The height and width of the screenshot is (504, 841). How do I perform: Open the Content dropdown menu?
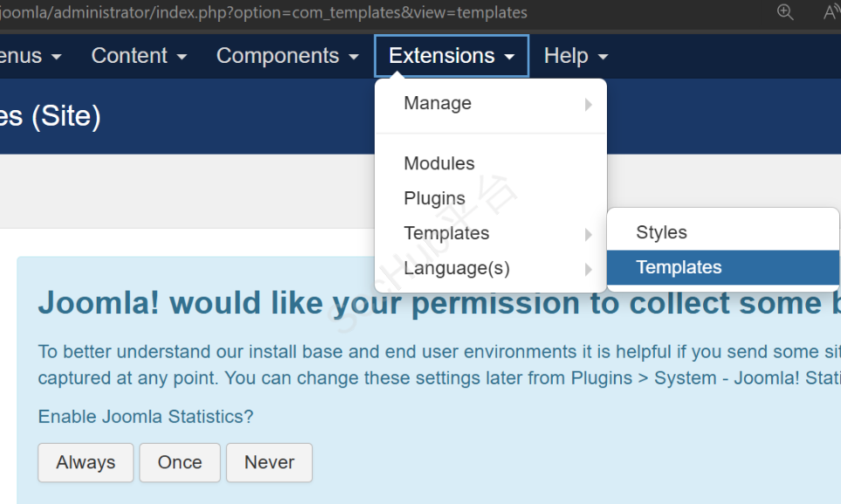coord(139,56)
